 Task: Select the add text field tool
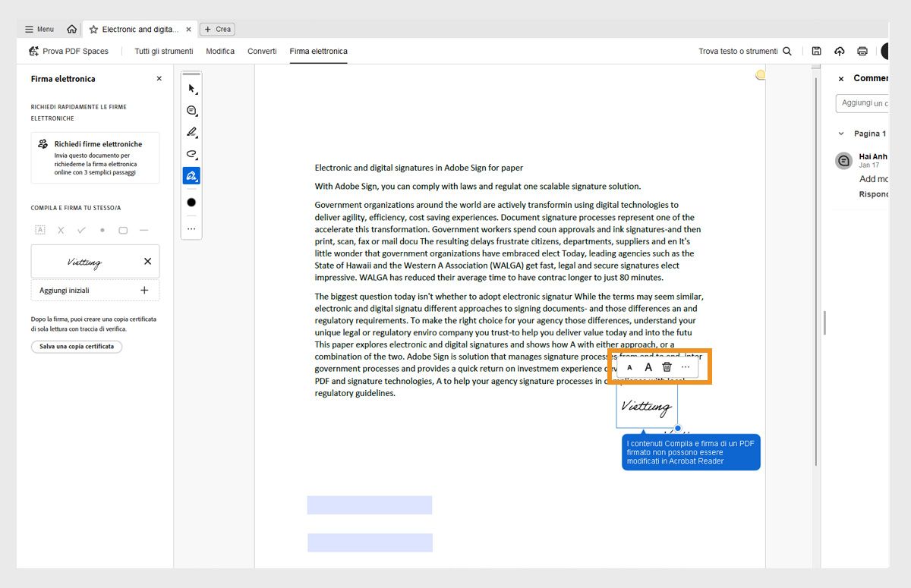40,230
